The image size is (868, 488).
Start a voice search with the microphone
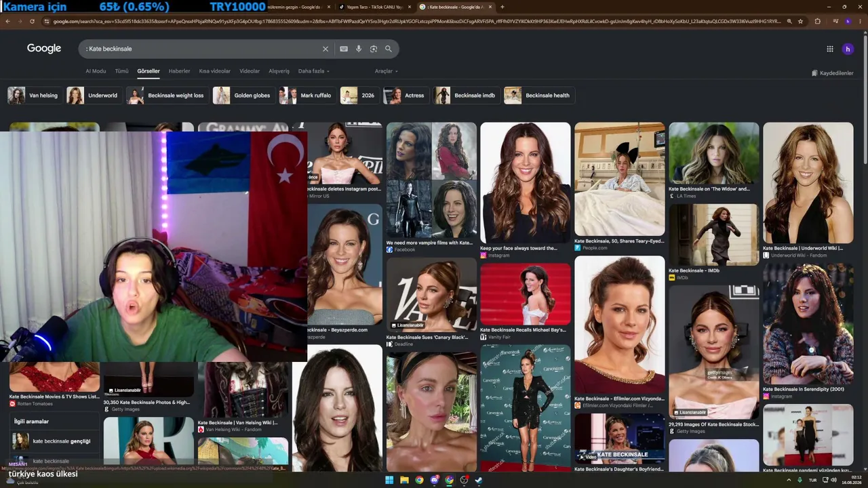point(359,49)
